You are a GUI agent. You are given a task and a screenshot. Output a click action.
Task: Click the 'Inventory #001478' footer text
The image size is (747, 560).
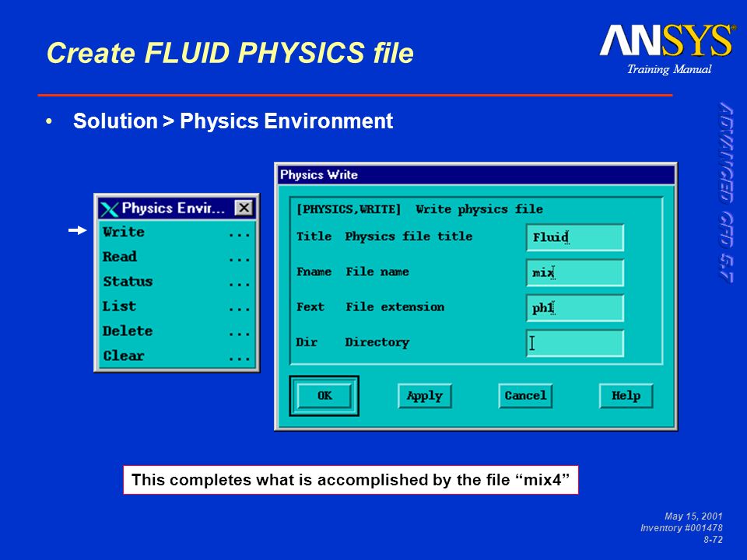[x=682, y=528]
